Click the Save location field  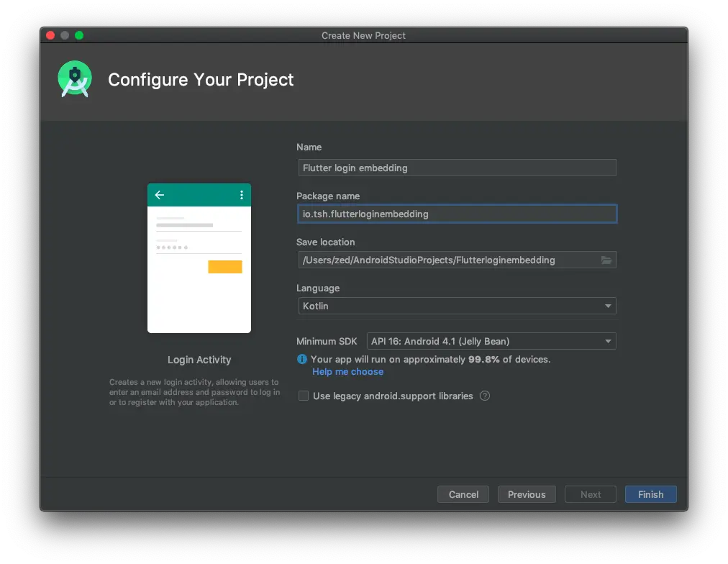[446, 260]
